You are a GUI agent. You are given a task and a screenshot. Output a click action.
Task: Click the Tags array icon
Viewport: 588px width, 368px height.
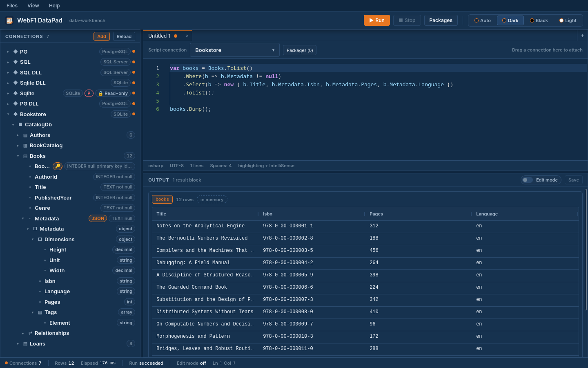(x=40, y=312)
